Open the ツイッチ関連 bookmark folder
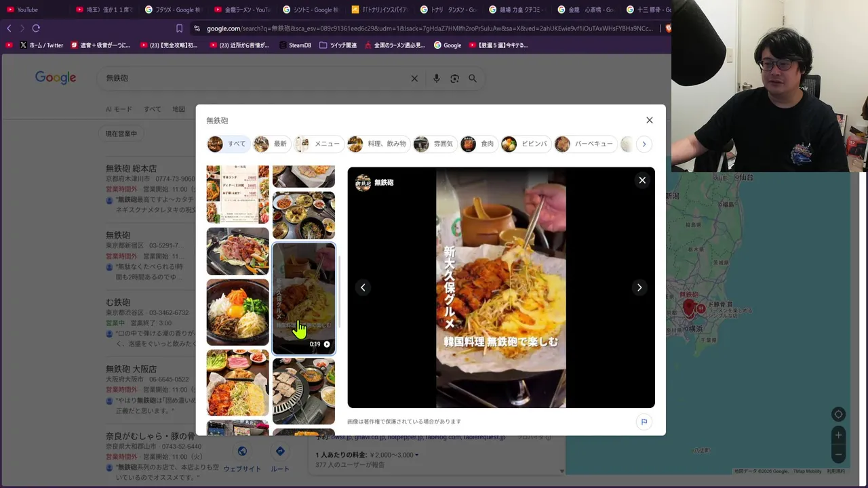This screenshot has width=868, height=488. pyautogui.click(x=338, y=45)
